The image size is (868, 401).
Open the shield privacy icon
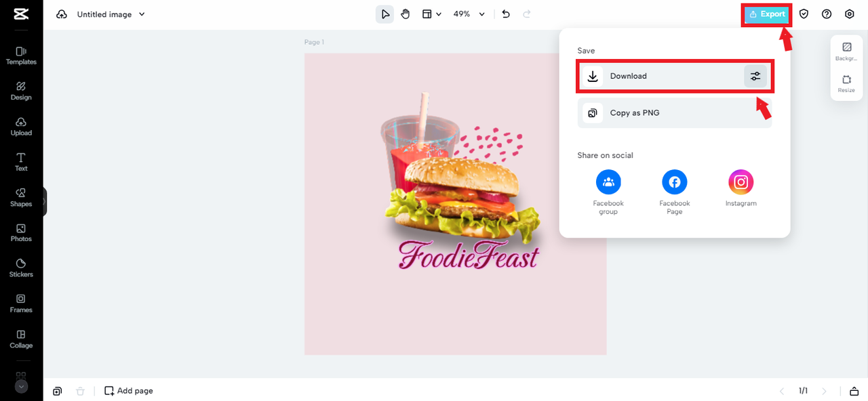click(x=804, y=14)
